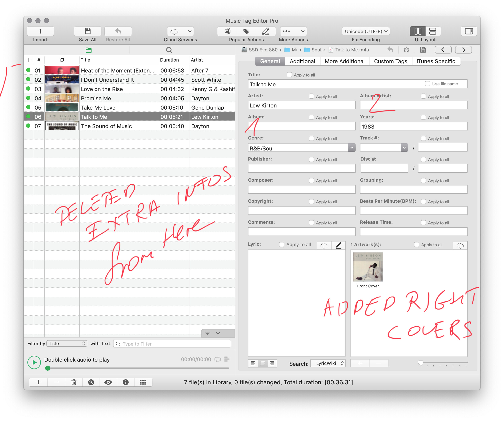Click the next file arrow button

point(464,50)
